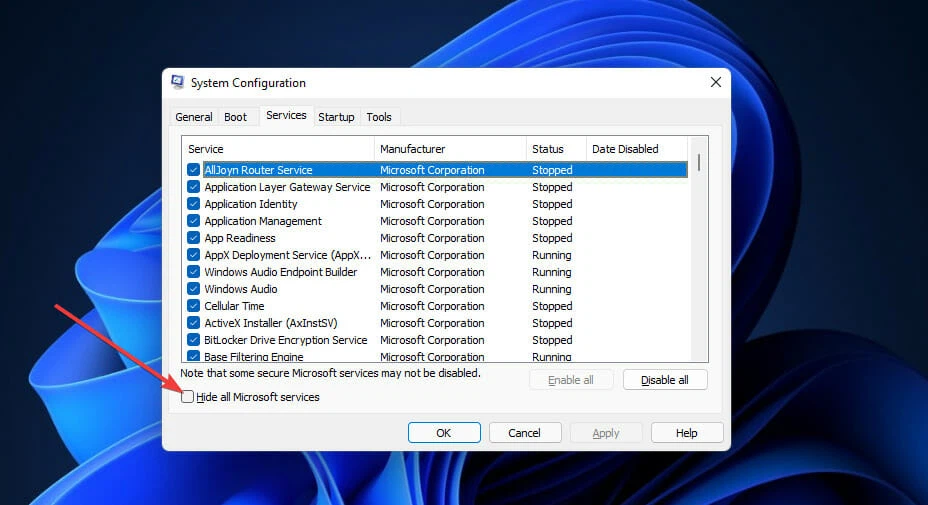Click the Status column header

tap(555, 149)
